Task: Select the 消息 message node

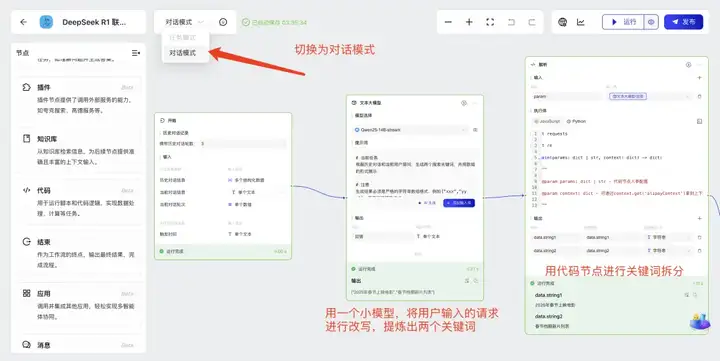Action: coord(79,345)
